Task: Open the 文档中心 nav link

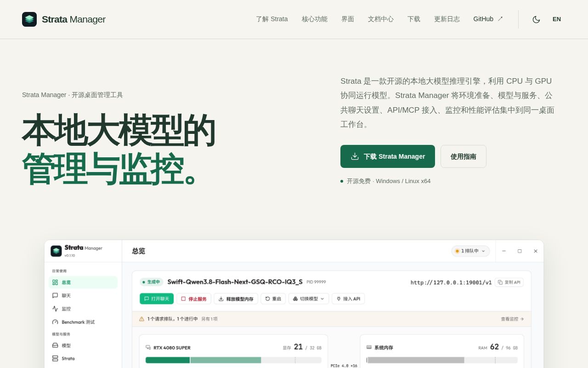Action: pyautogui.click(x=381, y=19)
